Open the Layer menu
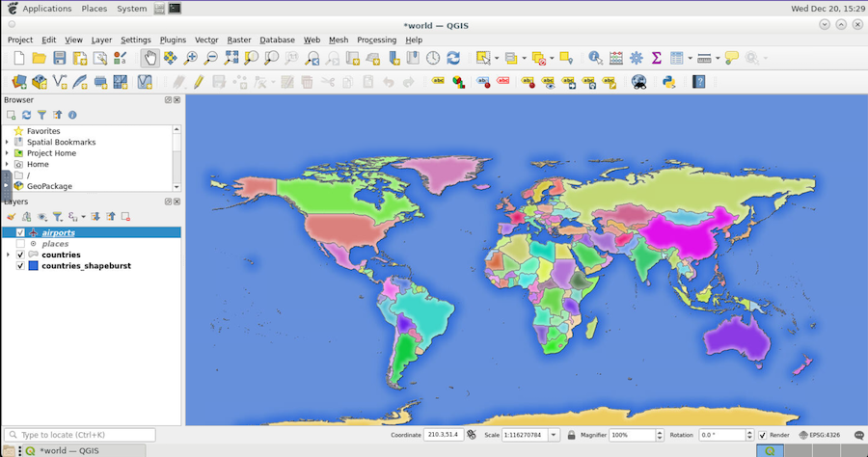The width and height of the screenshot is (868, 457). [x=101, y=40]
